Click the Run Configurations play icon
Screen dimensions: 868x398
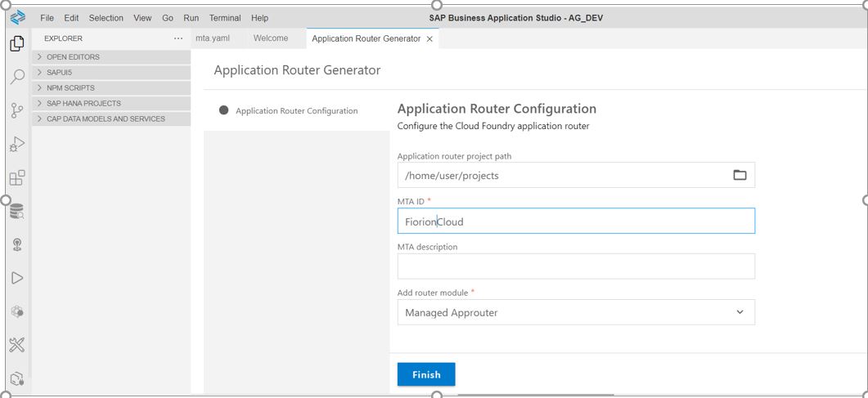(x=16, y=278)
